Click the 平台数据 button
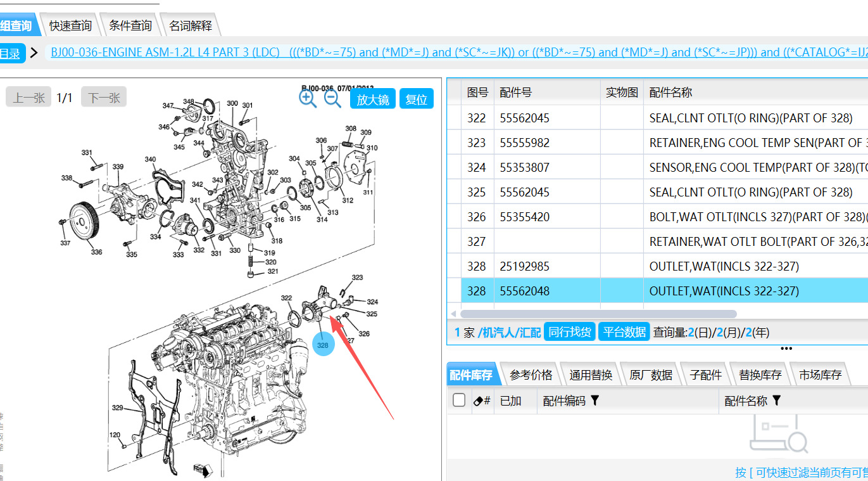Screen dimensions: 868x481 (624, 331)
